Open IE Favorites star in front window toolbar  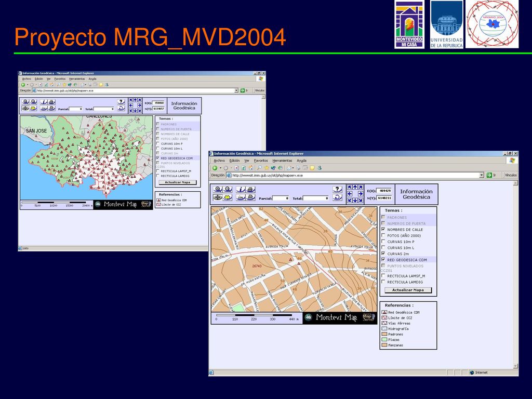pyautogui.click(x=267, y=168)
